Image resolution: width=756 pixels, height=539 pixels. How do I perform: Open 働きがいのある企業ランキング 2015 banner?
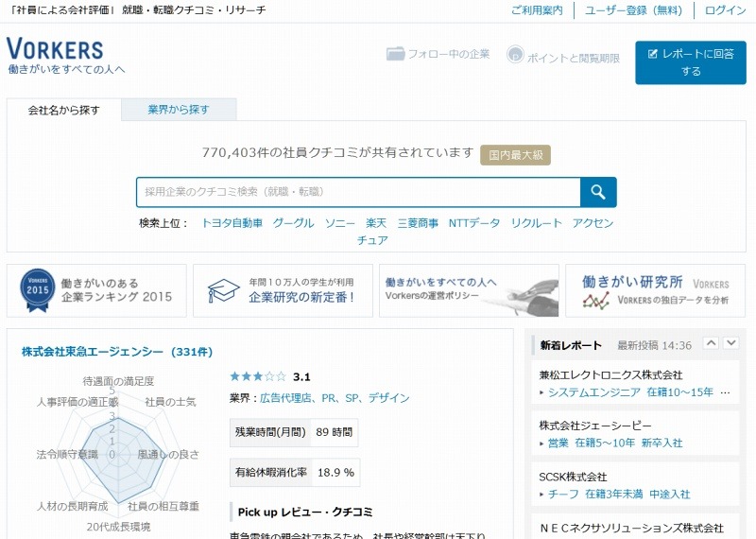[96, 290]
